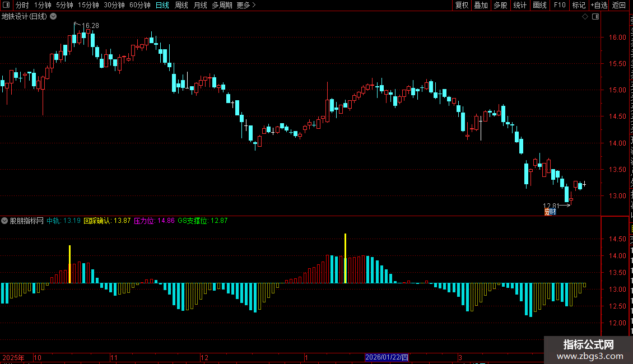Select the 日线 daily period
Screen dimensions: 633x364
click(x=162, y=5)
